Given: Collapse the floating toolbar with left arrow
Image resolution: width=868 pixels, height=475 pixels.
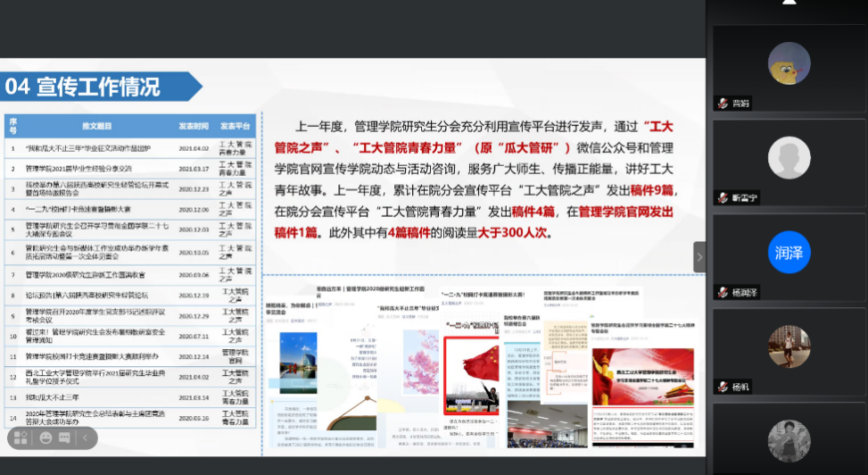Looking at the screenshot, I should (86, 438).
